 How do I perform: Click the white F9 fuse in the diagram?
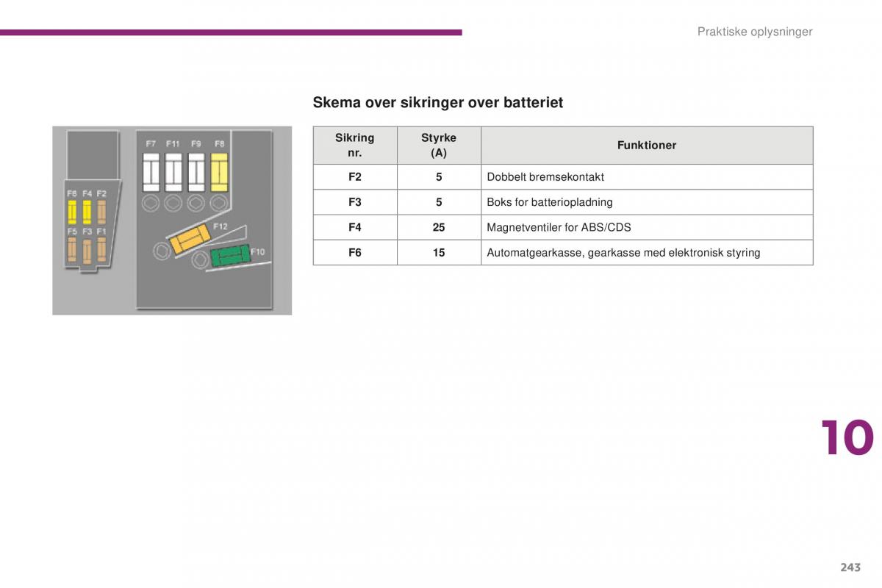[196, 172]
